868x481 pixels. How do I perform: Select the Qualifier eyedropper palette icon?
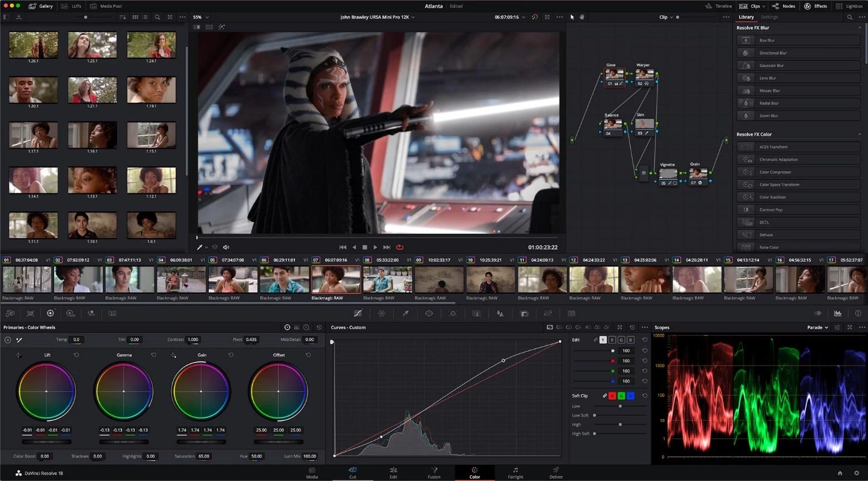(x=405, y=313)
